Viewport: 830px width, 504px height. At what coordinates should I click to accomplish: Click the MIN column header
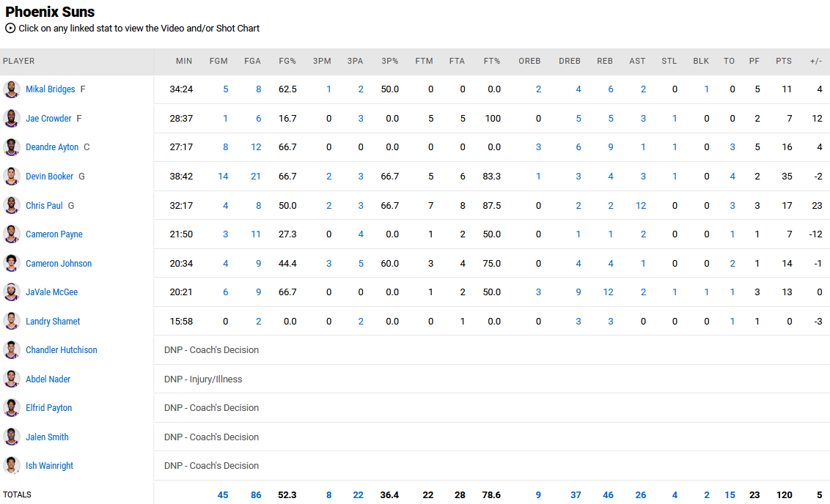[x=184, y=62]
